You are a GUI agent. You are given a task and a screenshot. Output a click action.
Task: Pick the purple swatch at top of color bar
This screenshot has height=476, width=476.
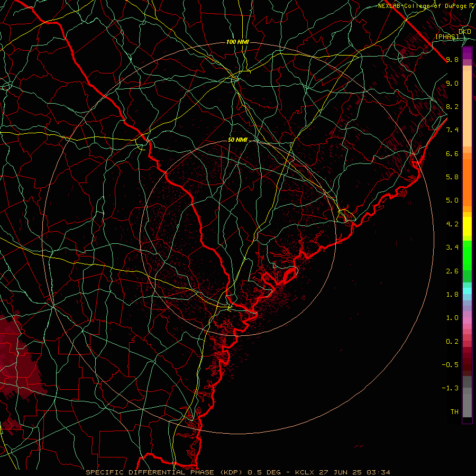tap(467, 53)
